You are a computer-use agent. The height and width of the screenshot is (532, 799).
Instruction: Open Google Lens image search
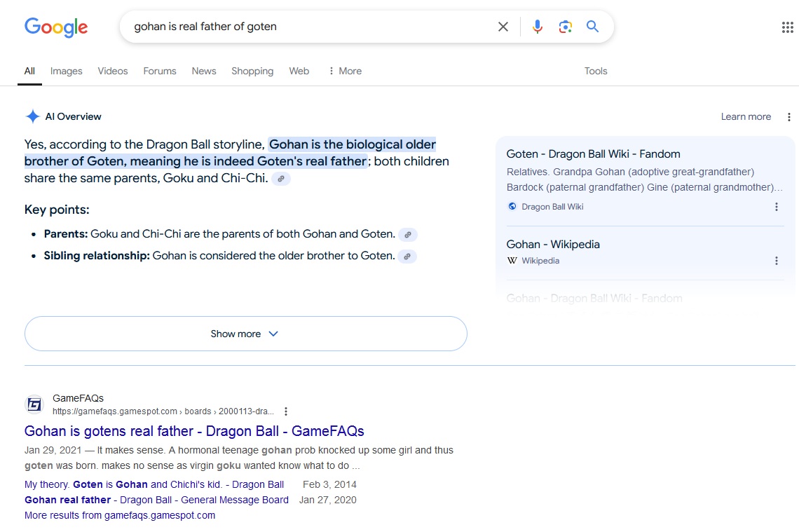click(x=565, y=27)
